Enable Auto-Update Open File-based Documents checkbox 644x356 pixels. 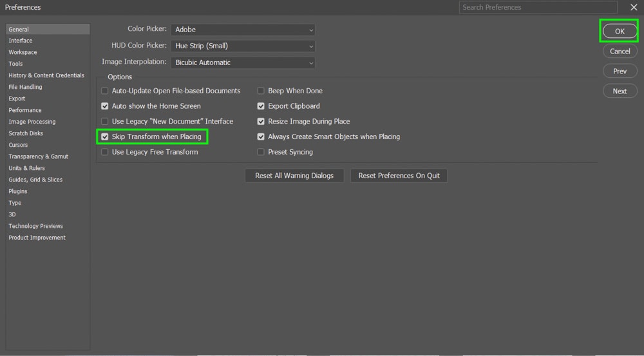(x=105, y=91)
